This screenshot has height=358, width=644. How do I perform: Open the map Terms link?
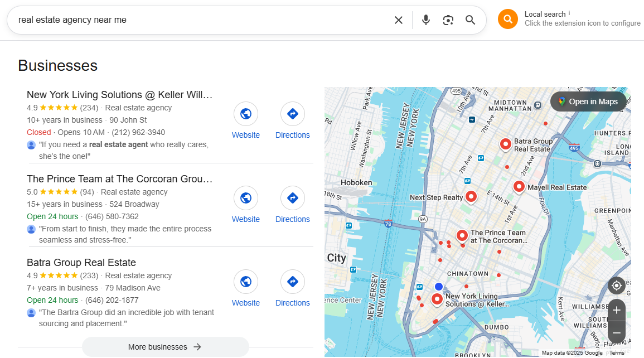[617, 353]
